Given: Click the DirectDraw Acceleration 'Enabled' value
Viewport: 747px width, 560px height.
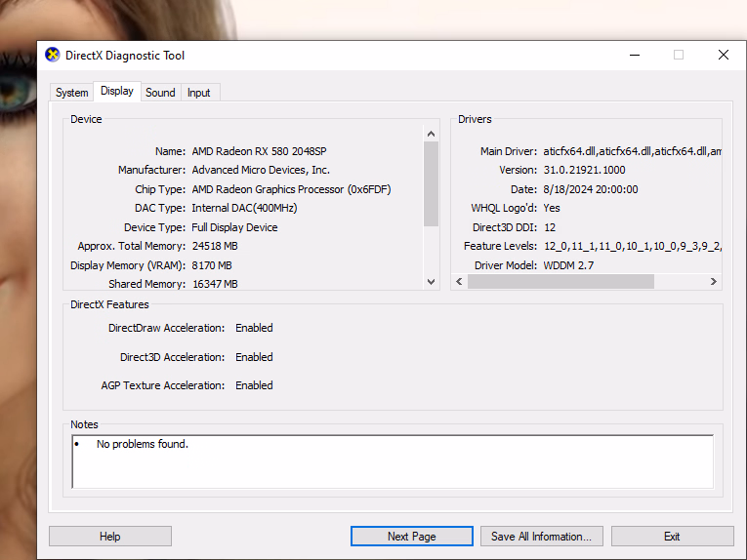Looking at the screenshot, I should point(254,328).
